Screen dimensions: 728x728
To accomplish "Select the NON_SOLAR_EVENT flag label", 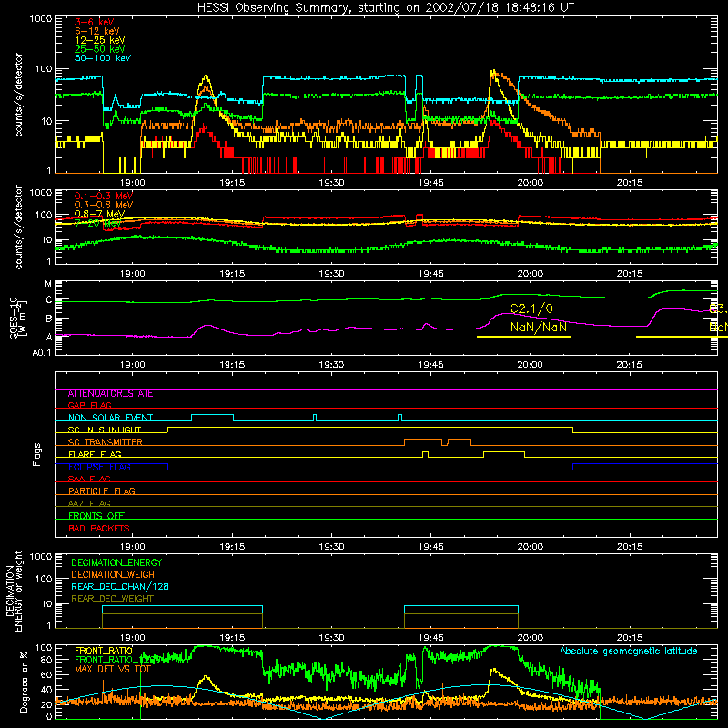I will click(110, 418).
